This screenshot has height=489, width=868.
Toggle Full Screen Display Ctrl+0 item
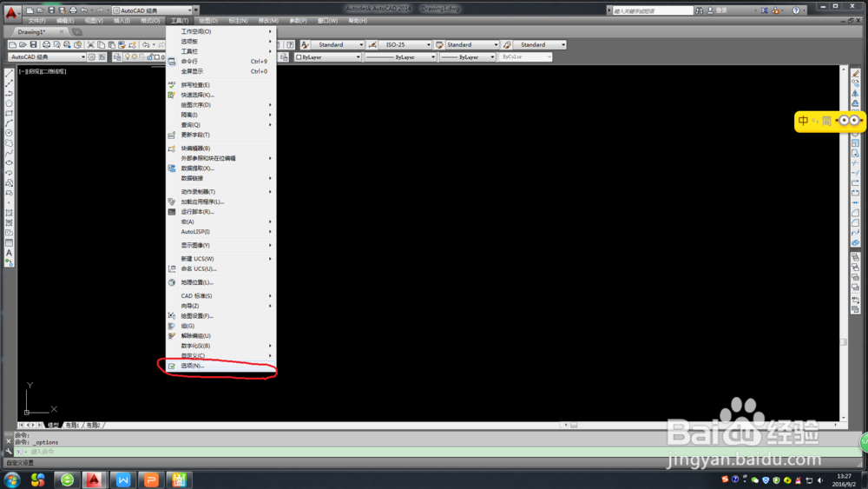[x=221, y=71]
